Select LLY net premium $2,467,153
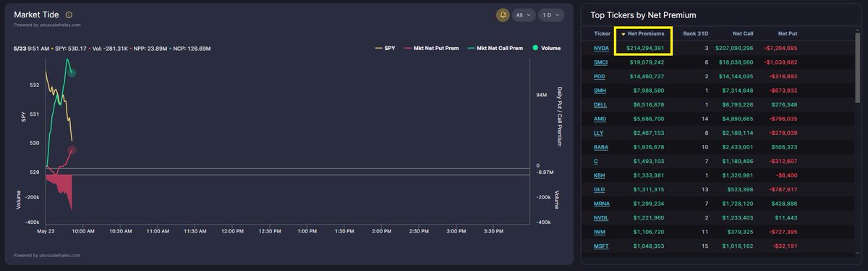This screenshot has height=271, width=868. [649, 133]
